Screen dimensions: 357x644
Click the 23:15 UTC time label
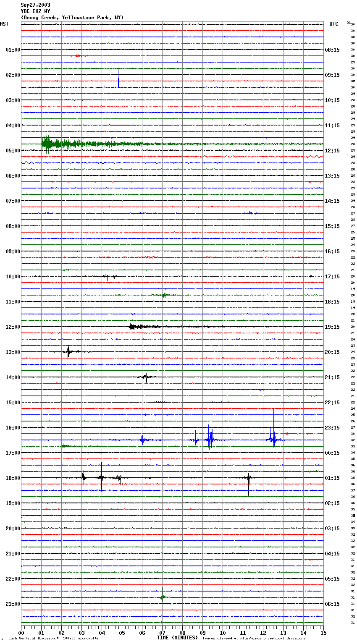pos(332,428)
